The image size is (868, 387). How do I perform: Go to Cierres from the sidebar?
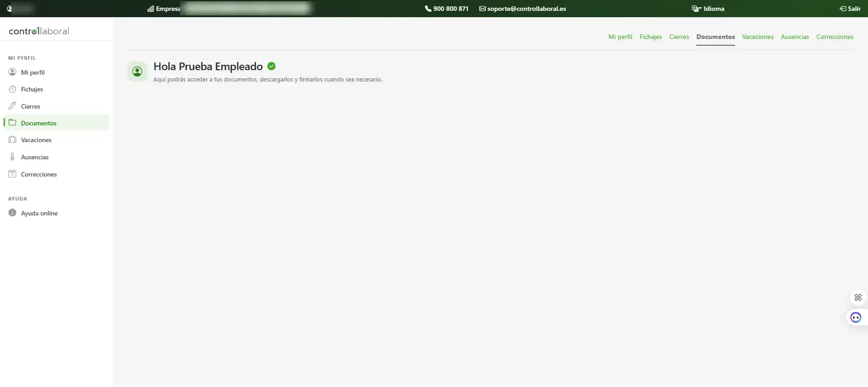click(x=57, y=106)
